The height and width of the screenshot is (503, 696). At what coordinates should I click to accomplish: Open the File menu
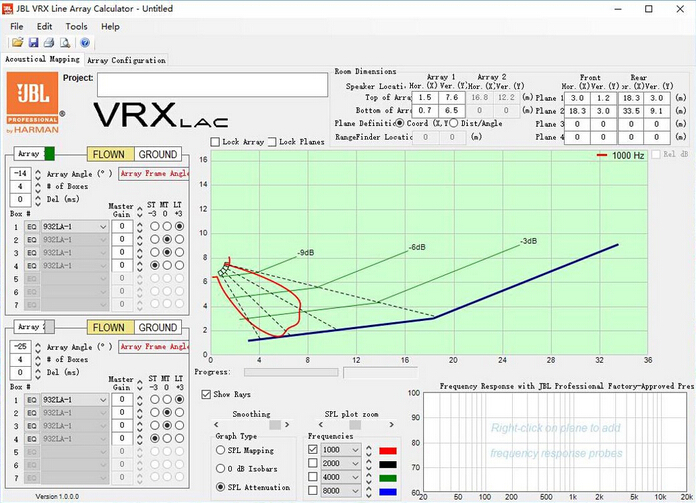coord(16,26)
